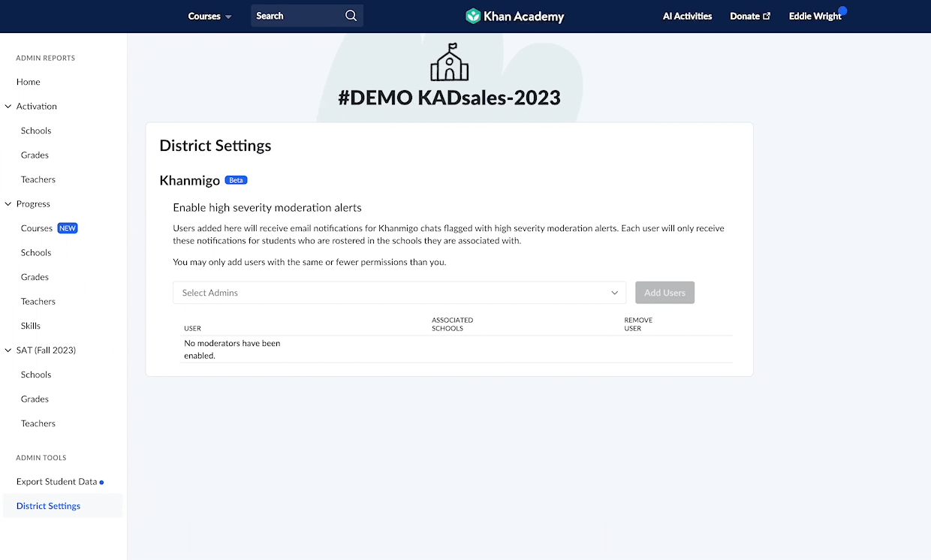
Task: Go to Home in admin reports
Action: pos(29,82)
